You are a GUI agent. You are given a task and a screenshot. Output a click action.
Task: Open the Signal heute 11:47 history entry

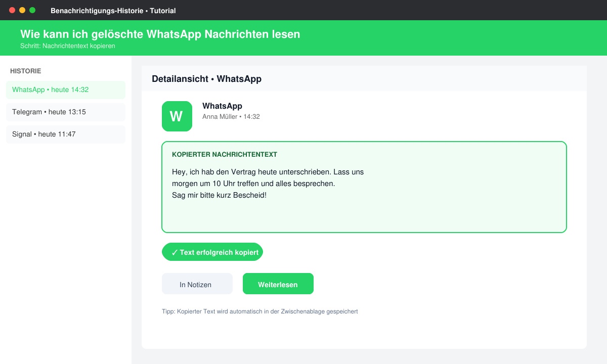click(66, 134)
